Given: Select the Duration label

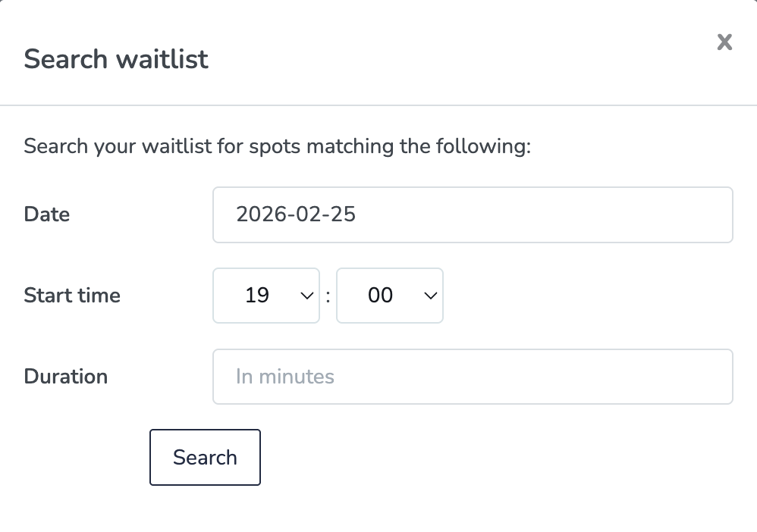Looking at the screenshot, I should (65, 376).
